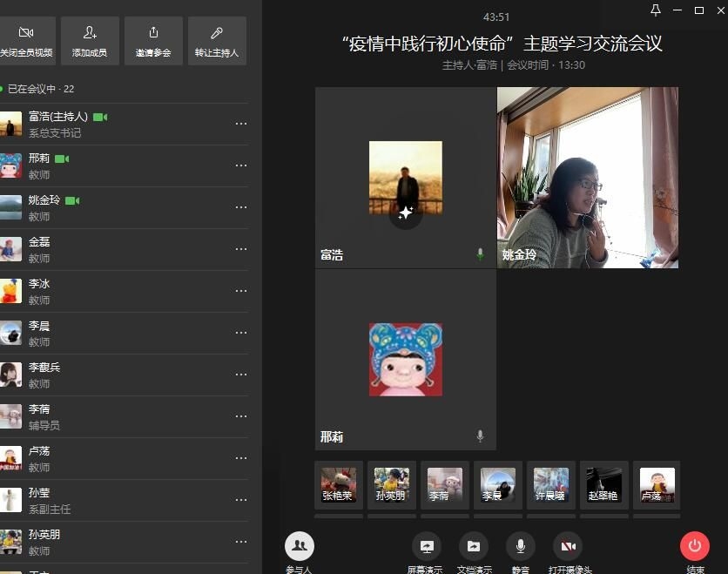Click 李冰 Winnie avatar in participant list

coord(10,291)
